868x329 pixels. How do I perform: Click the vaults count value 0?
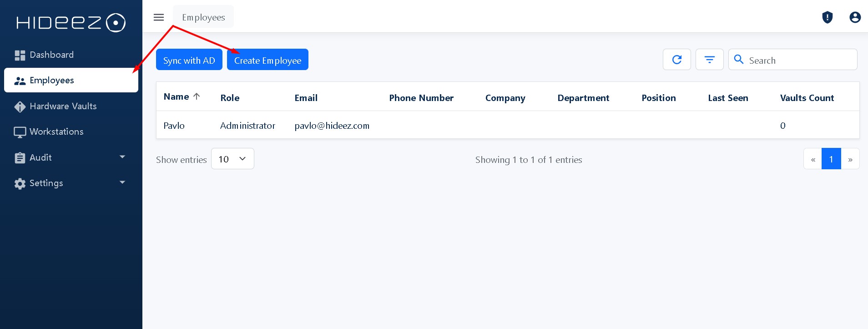[x=782, y=126]
